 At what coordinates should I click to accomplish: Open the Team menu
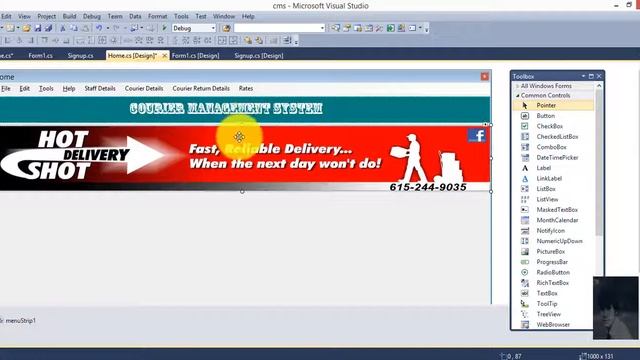115,16
